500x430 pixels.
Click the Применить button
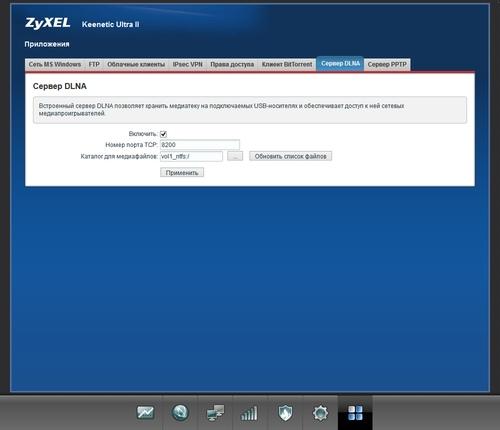pyautogui.click(x=182, y=173)
